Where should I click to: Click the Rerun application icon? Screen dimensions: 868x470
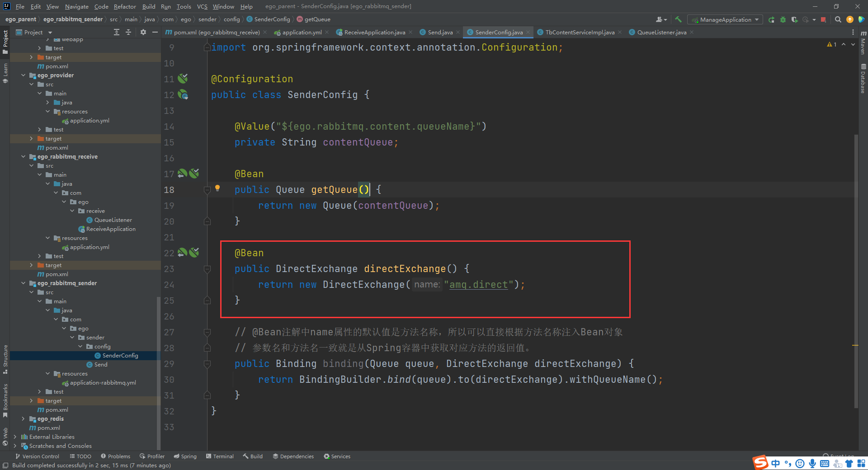(x=771, y=19)
